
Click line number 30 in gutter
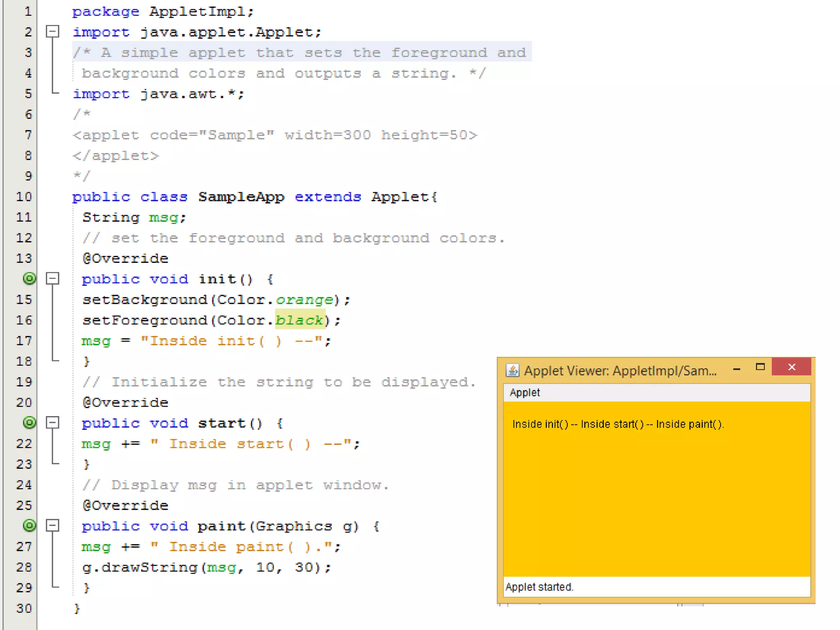tap(24, 608)
